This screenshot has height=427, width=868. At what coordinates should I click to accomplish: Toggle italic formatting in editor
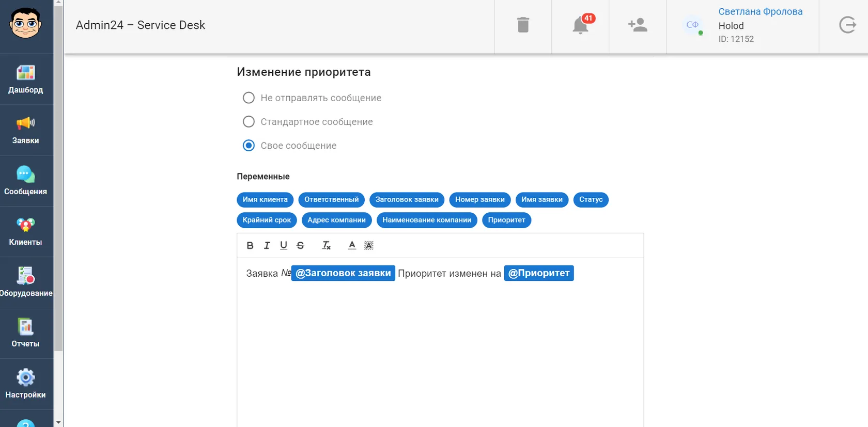point(267,246)
